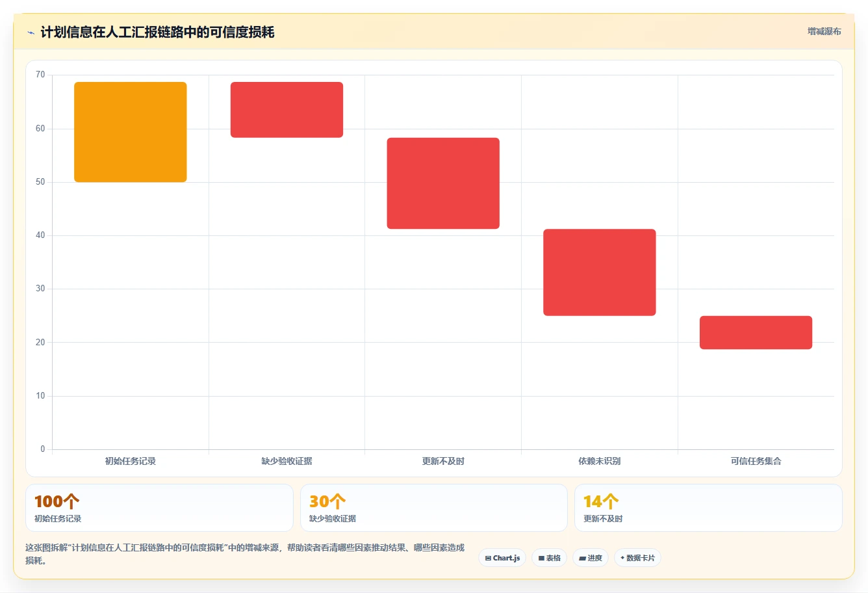
Task: Click the description paragraph starting 这张图拆解
Action: click(x=245, y=554)
